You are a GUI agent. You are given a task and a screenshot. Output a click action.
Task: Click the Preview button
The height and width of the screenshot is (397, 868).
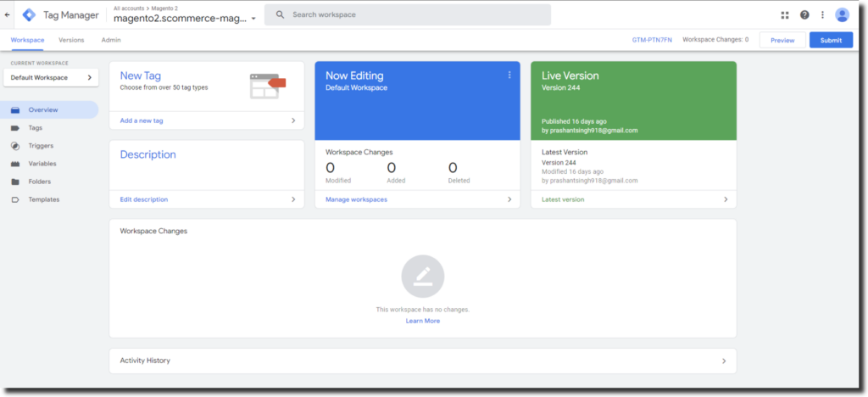pyautogui.click(x=782, y=40)
